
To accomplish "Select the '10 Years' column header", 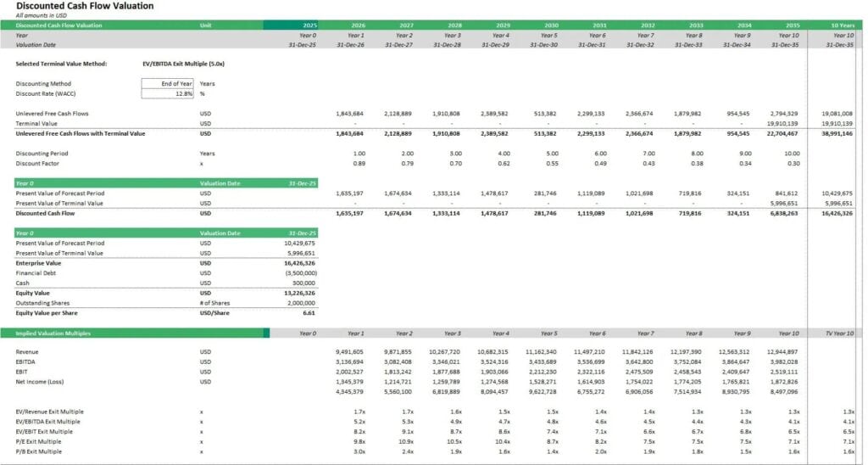I will (843, 25).
